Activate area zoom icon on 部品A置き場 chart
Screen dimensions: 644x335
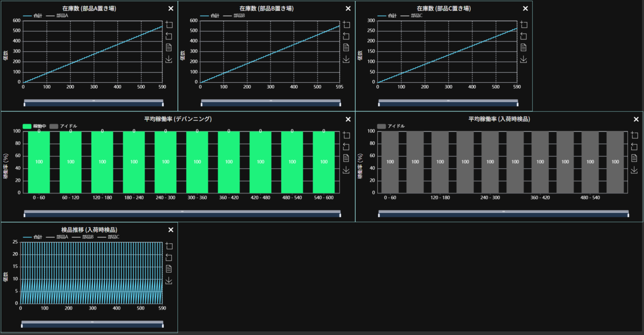coord(169,25)
